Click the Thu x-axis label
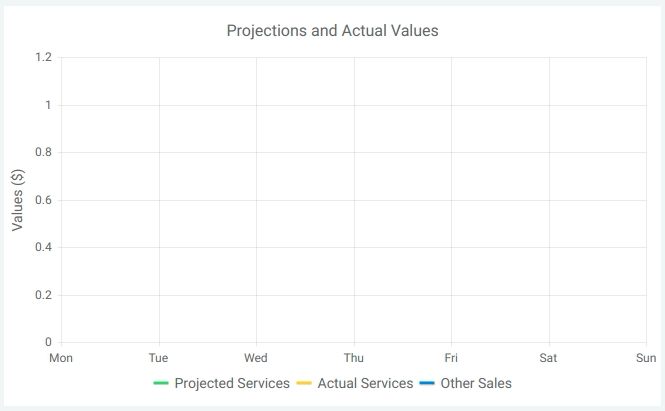This screenshot has height=411, width=665. (x=353, y=357)
